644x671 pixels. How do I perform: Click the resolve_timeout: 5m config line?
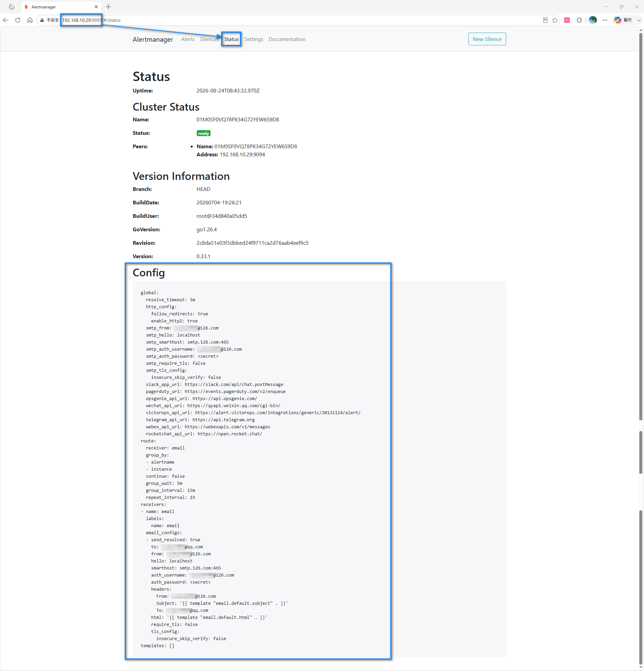point(171,300)
